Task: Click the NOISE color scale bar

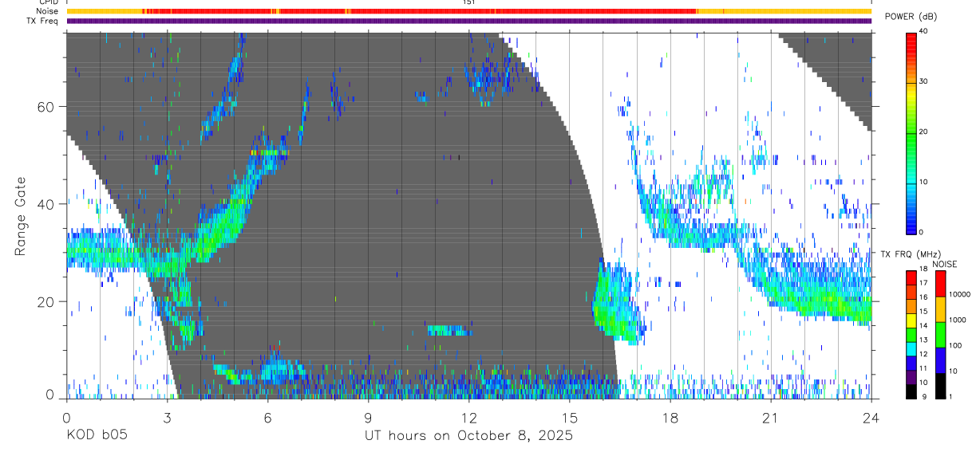Action: coord(940,334)
